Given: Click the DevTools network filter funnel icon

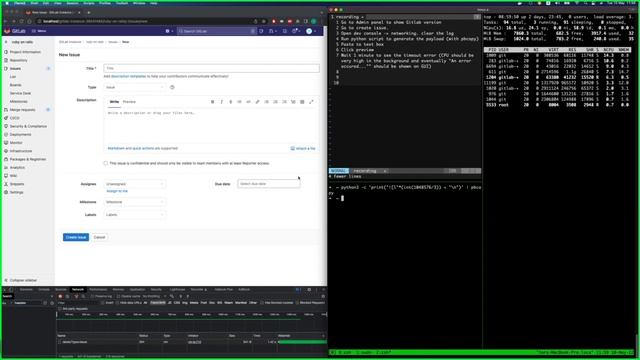Looking at the screenshot, I should pos(76,296).
